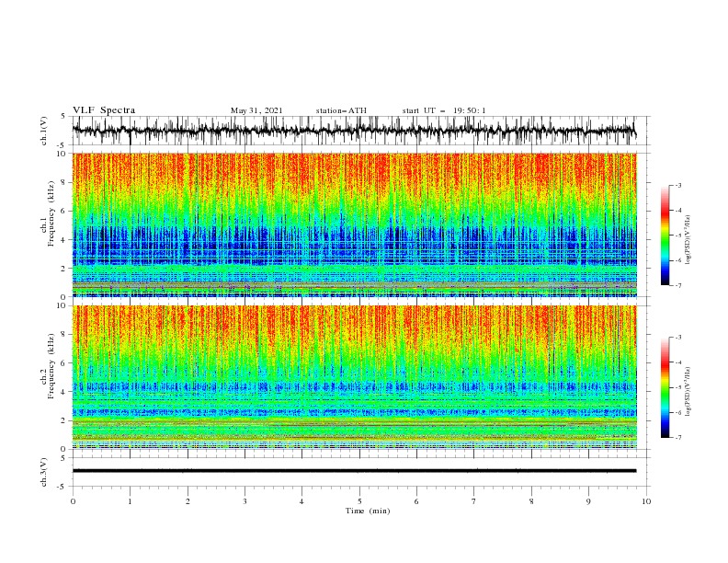Screen dimensions: 728x563
Task: Click the ch.1 frequency axis "4" tick label
Action: (63, 240)
